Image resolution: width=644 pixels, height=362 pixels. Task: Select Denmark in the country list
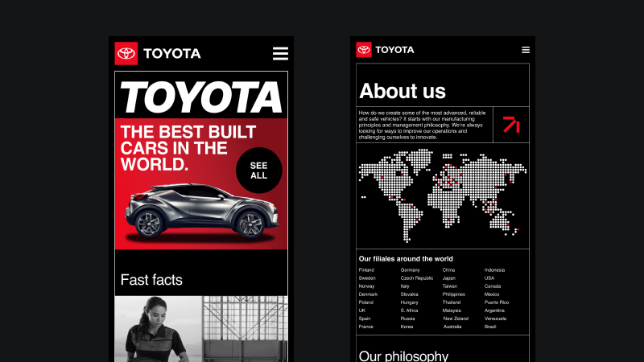(x=368, y=294)
